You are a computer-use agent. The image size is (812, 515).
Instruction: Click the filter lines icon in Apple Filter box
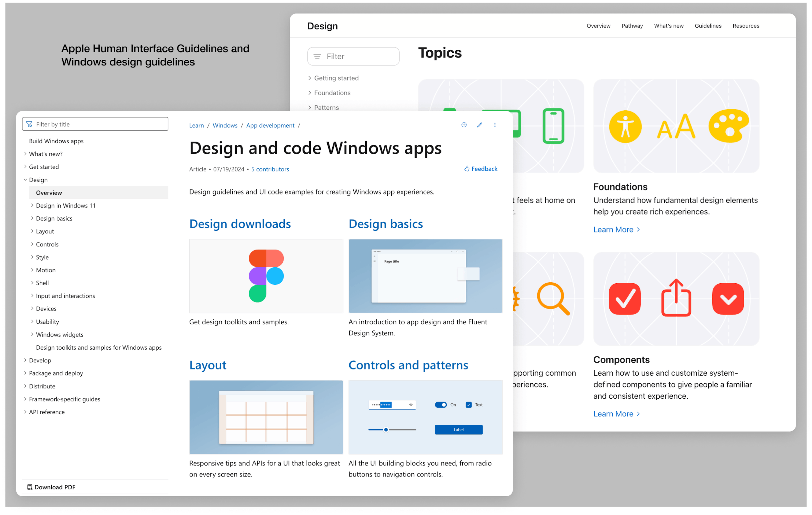(317, 56)
